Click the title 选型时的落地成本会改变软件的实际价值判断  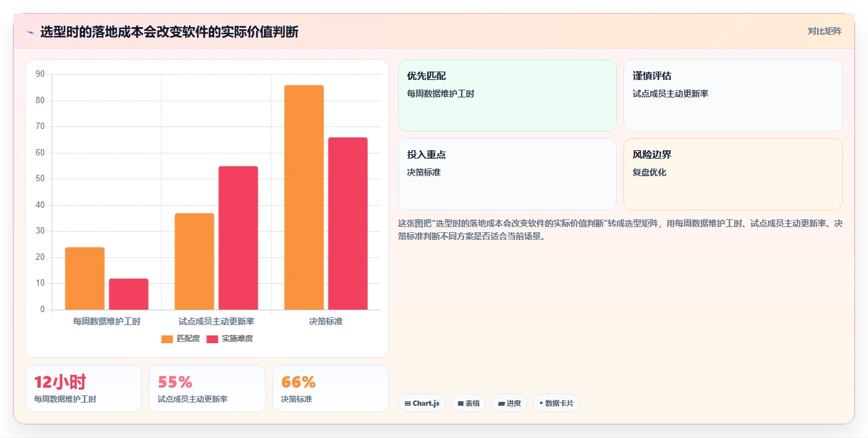169,32
